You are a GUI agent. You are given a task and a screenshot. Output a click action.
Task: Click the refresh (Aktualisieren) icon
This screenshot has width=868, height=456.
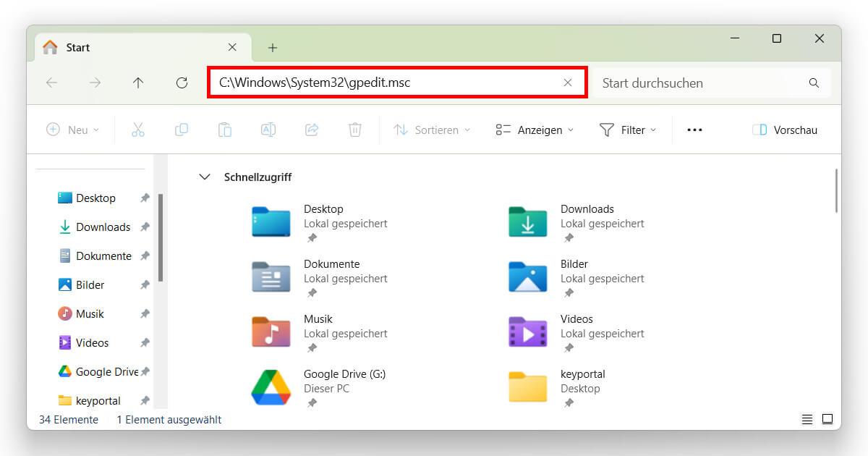[182, 83]
